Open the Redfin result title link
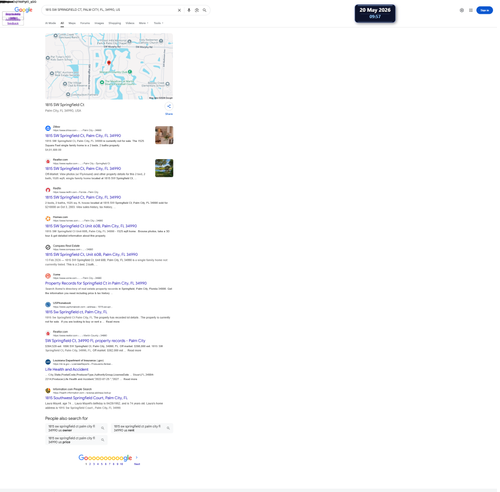This screenshot has width=500, height=492. click(x=83, y=197)
